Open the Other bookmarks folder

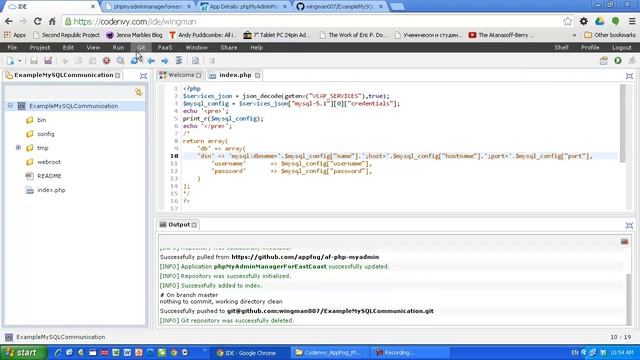tap(609, 35)
